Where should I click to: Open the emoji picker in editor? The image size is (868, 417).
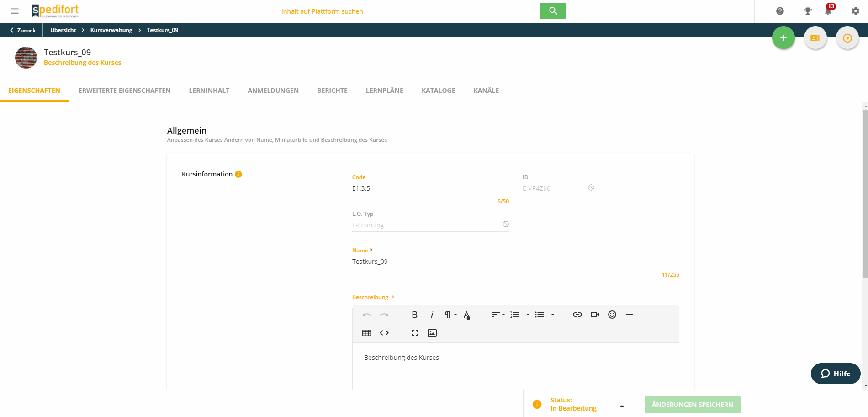tap(612, 315)
